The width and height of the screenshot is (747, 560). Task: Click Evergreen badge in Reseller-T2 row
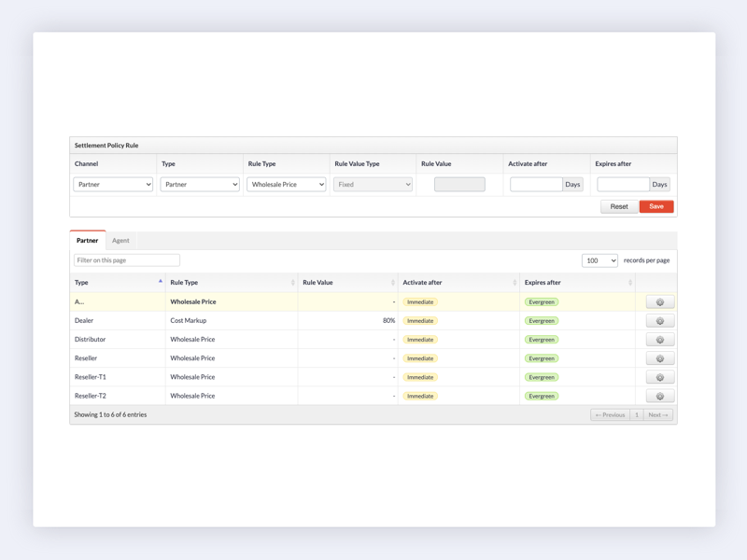pos(542,396)
